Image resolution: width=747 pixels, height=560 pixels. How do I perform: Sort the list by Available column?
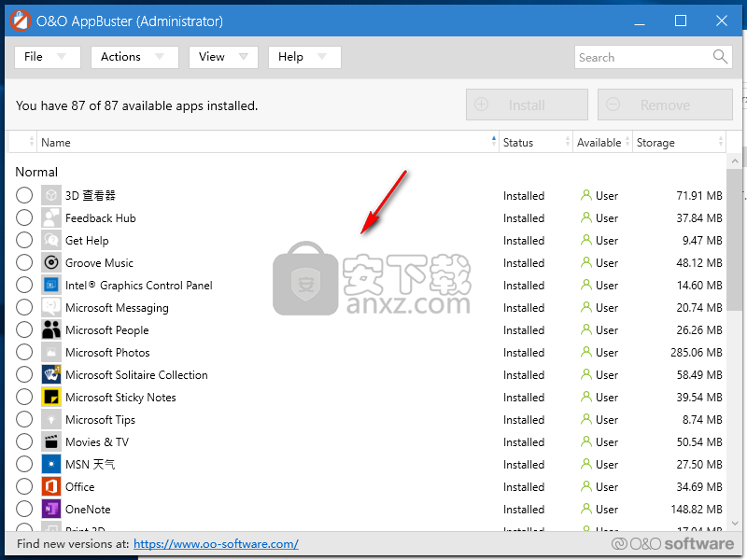coord(602,143)
